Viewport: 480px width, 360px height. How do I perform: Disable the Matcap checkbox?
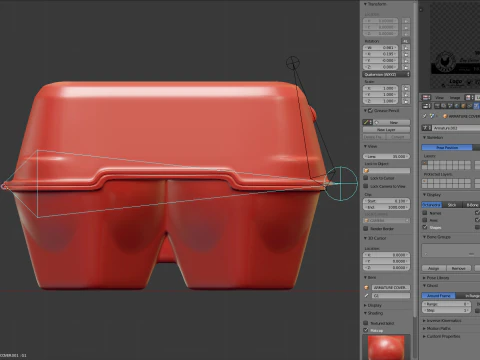[366, 330]
